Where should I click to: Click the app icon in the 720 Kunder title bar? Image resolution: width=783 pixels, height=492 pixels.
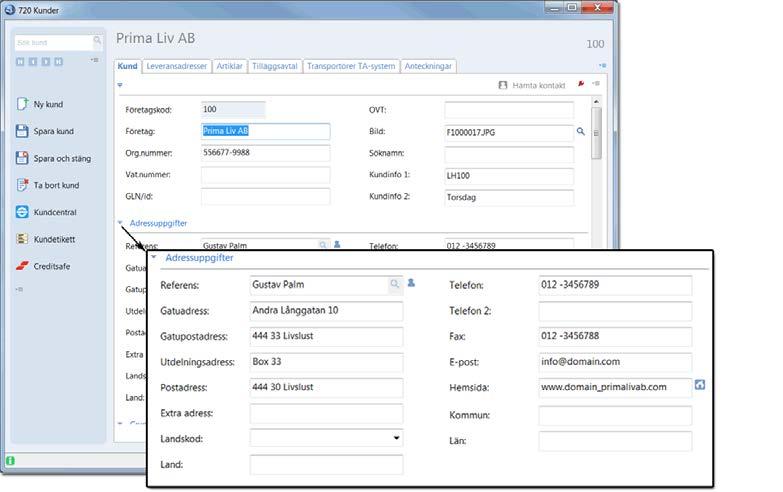pos(9,9)
